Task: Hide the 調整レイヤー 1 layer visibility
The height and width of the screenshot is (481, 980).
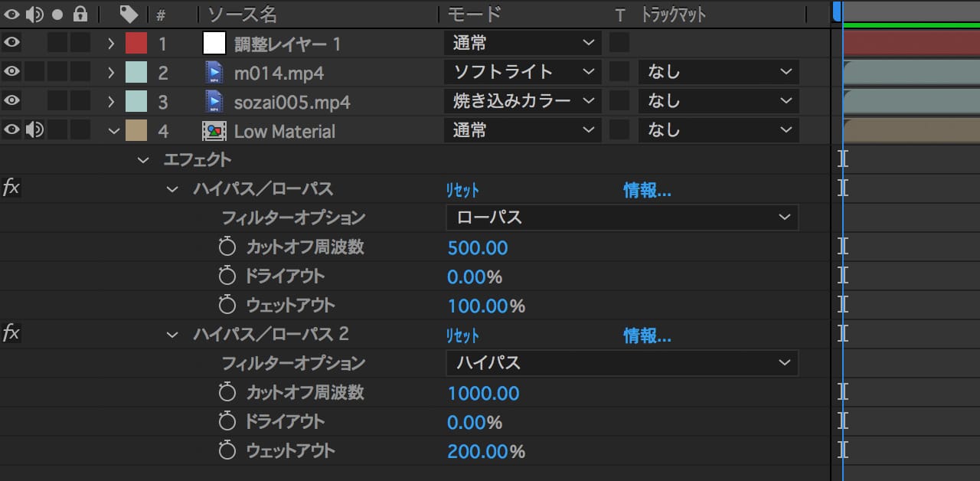Action: pos(11,44)
